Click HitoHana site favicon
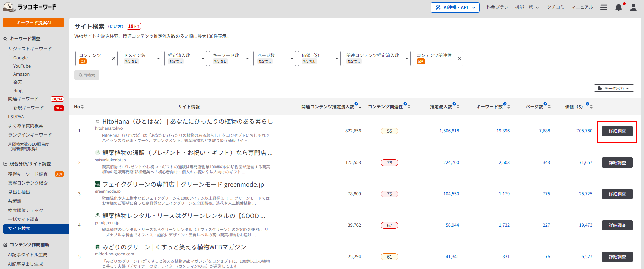Image resolution: width=644 pixels, height=269 pixels. pos(98,121)
